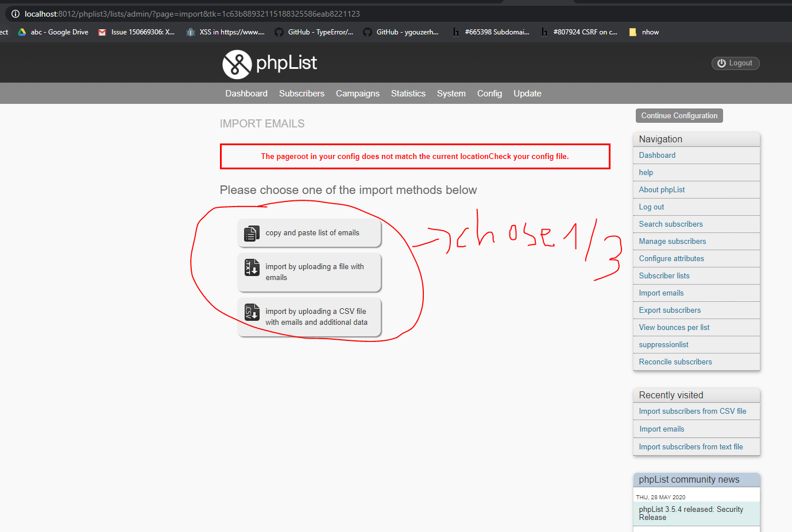Open the #665398 Subdomain HackerOne bookmark
This screenshot has height=532, width=792.
coord(491,32)
